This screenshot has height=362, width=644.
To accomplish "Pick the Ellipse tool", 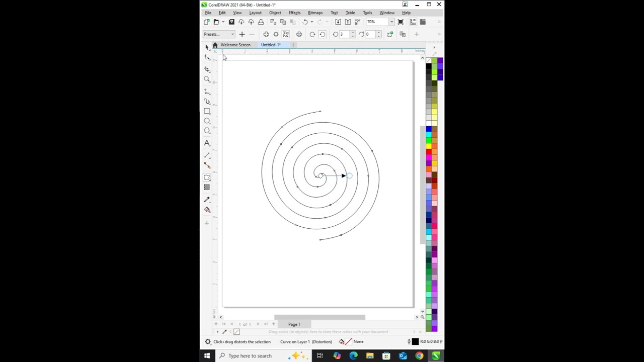I will point(207,121).
